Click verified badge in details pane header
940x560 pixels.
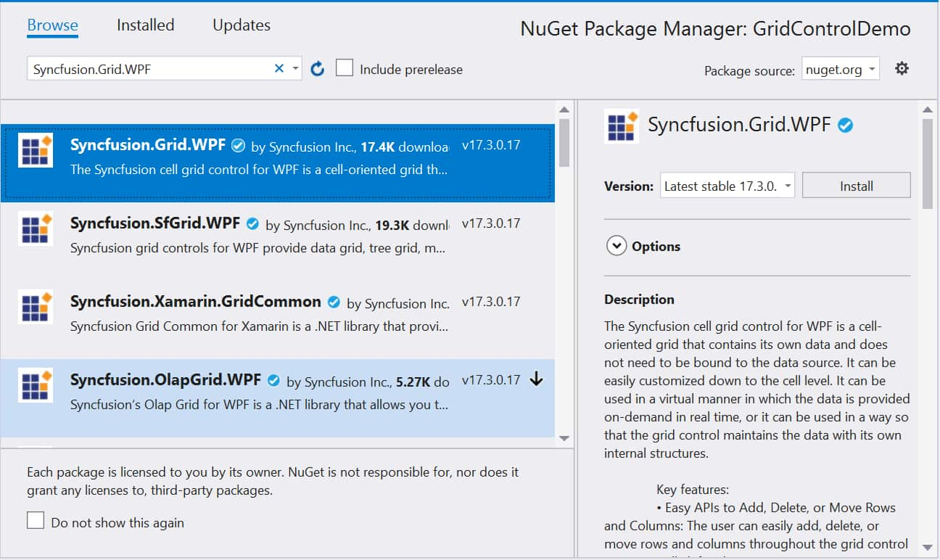tap(845, 125)
